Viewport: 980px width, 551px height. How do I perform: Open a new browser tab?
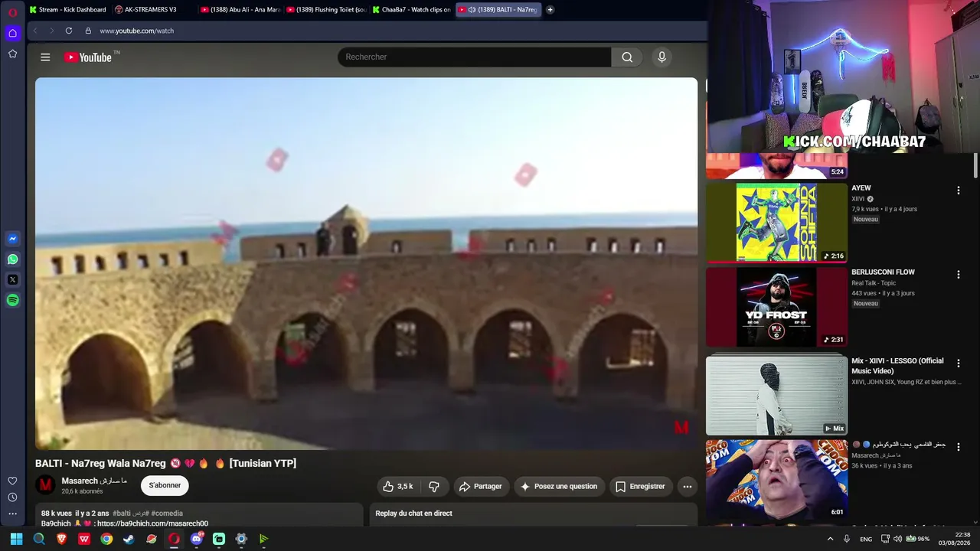[x=550, y=10]
